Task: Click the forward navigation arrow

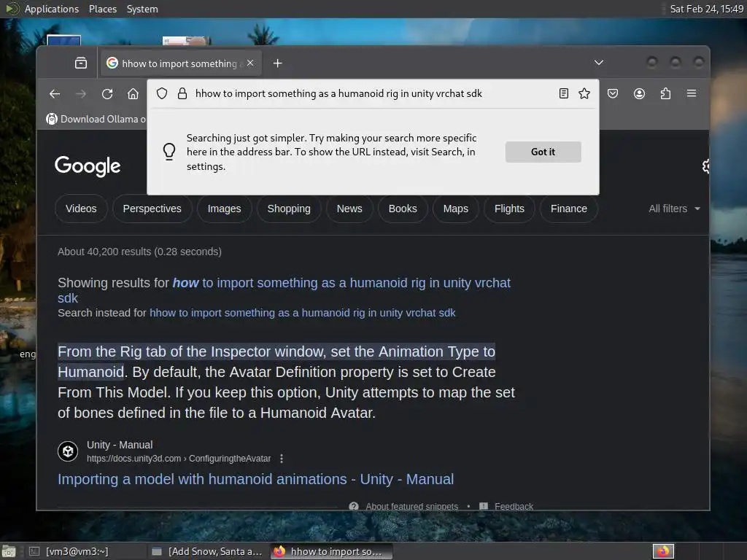Action: [x=81, y=94]
